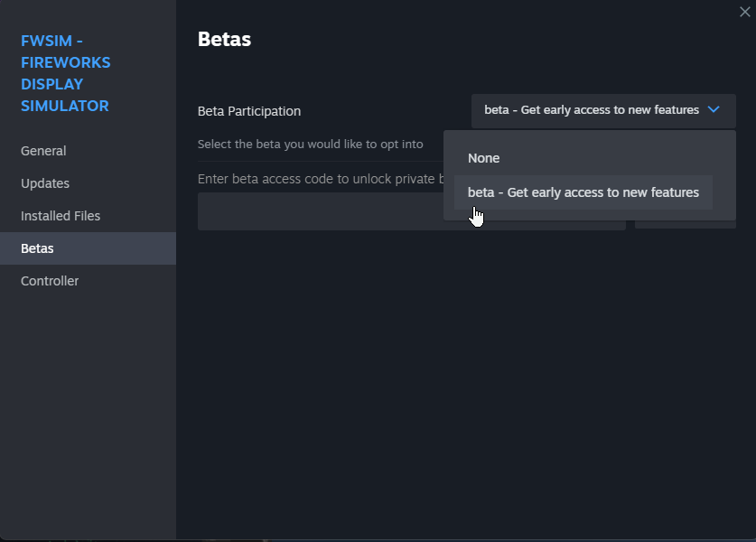756x542 pixels.
Task: Select the Betas sidebar tab
Action: point(37,248)
